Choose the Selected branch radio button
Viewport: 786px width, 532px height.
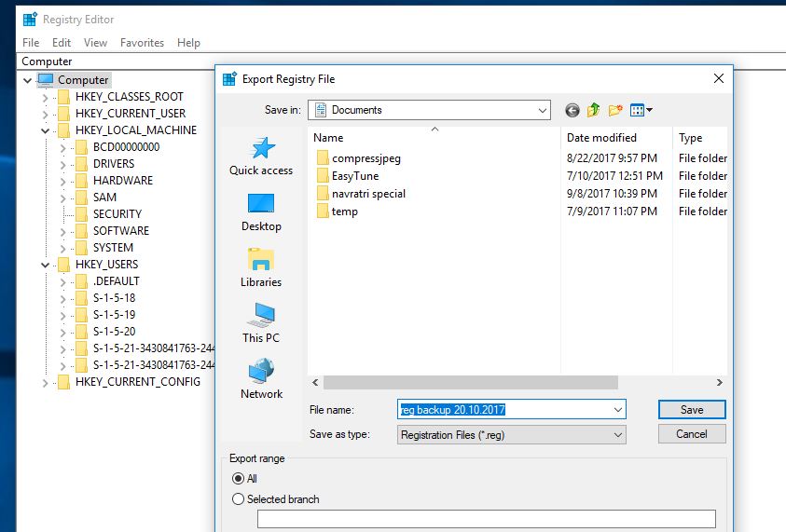click(238, 499)
